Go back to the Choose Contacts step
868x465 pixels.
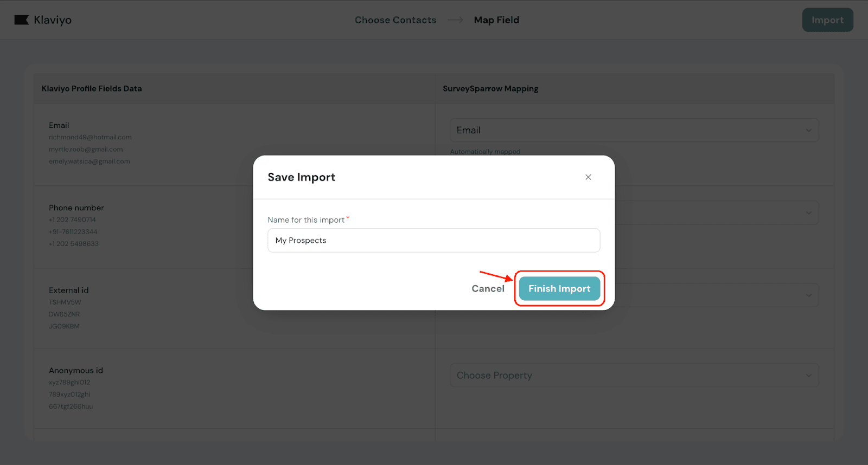(x=395, y=20)
